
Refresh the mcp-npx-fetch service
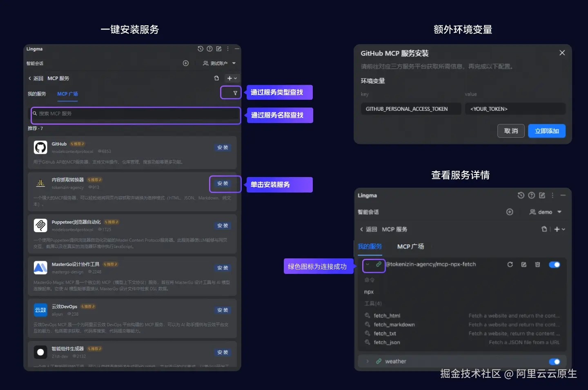(x=510, y=264)
